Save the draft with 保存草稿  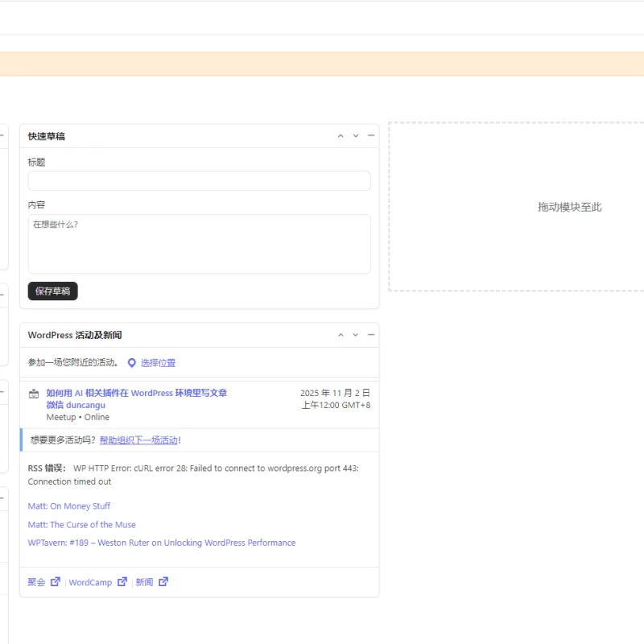pyautogui.click(x=52, y=291)
